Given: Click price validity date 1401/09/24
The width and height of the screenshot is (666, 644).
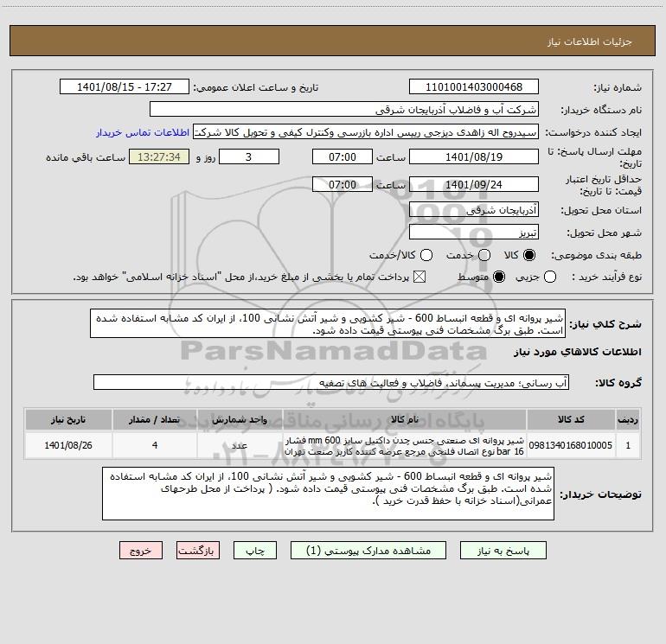Looking at the screenshot, I should pos(474,184).
